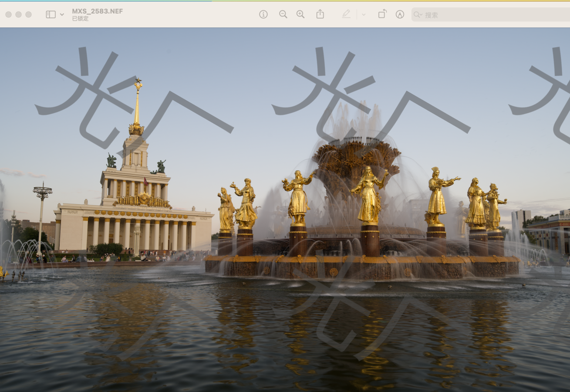Open search options magnifier dropdown
The image size is (570, 392).
click(x=418, y=14)
